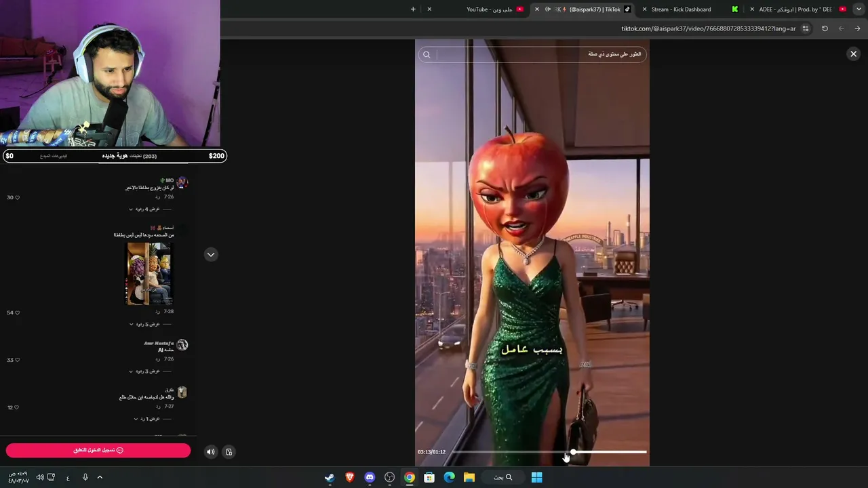Reload the TikTok page
868x488 pixels.
[825, 28]
